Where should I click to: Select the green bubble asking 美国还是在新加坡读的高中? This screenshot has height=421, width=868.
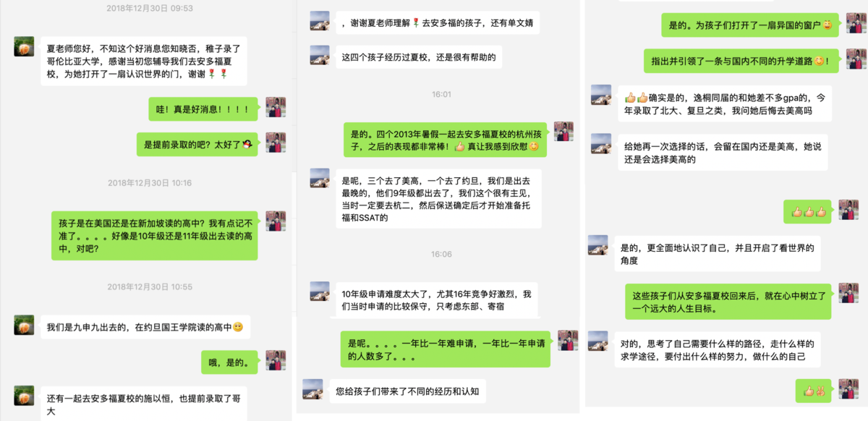coord(155,236)
